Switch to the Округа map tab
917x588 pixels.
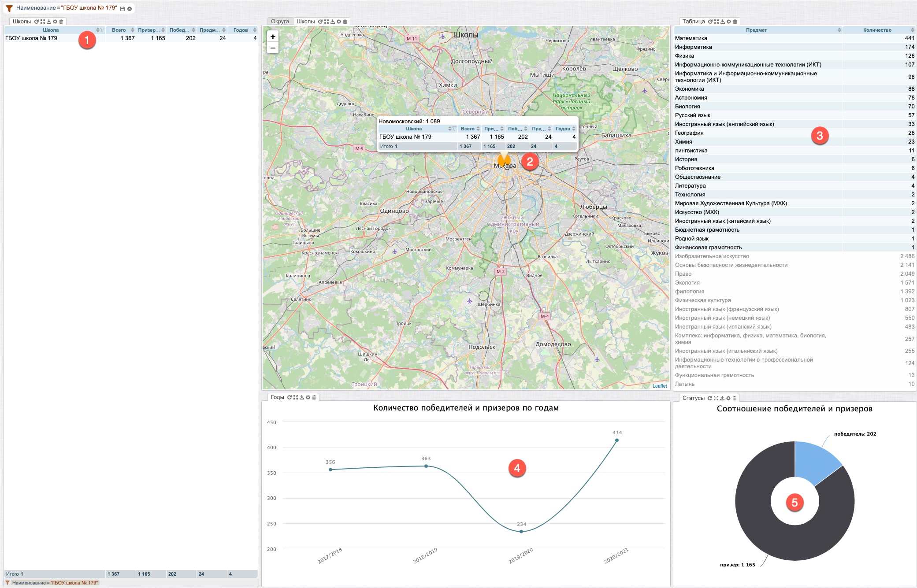280,22
